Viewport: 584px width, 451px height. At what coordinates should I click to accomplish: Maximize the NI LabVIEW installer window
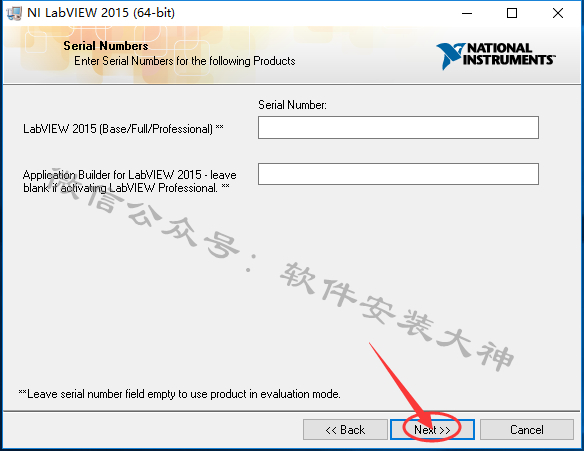(512, 13)
